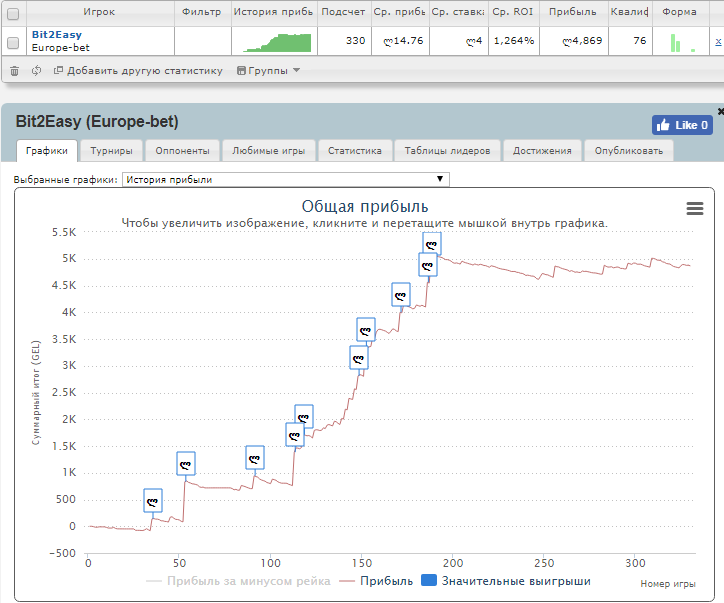This screenshot has width=724, height=603.
Task: Sort by Игрок column header
Action: (x=100, y=12)
